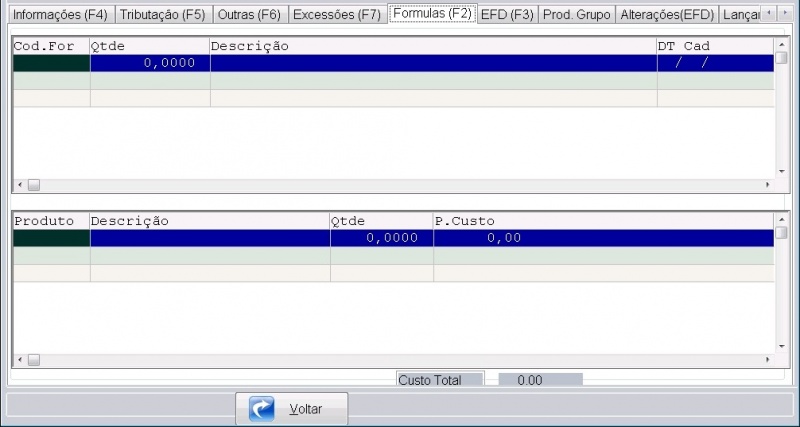Screen dimensions: 800x427
Task: Select the Qtde cell in the formulas grid
Action: 150,63
